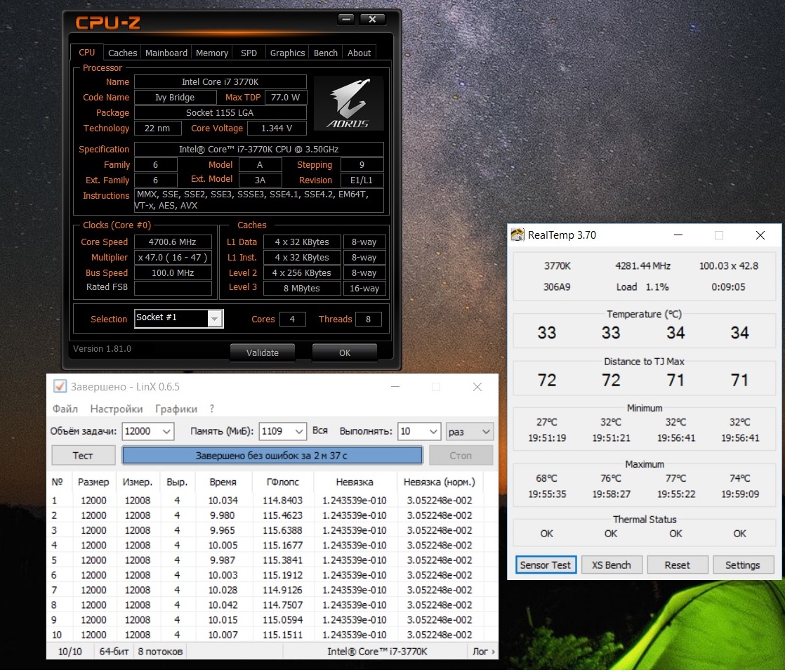785x672 pixels.
Task: Click the 4281.44 MHz reading in RealTemp
Action: pos(643,266)
